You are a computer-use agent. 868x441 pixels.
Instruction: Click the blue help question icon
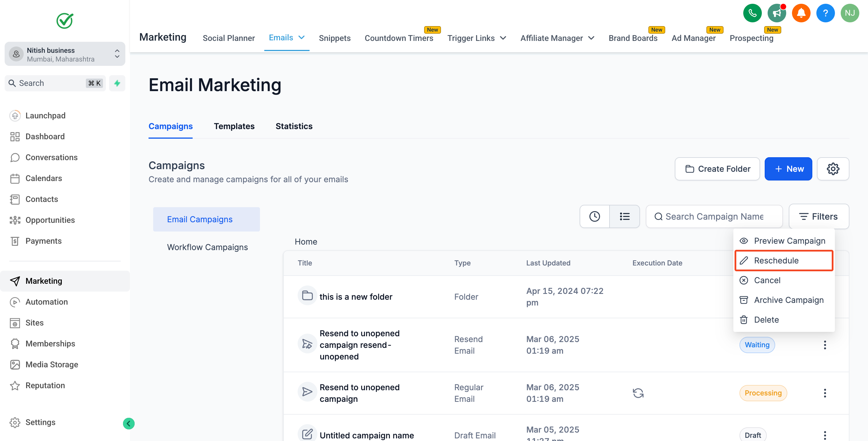coord(825,13)
